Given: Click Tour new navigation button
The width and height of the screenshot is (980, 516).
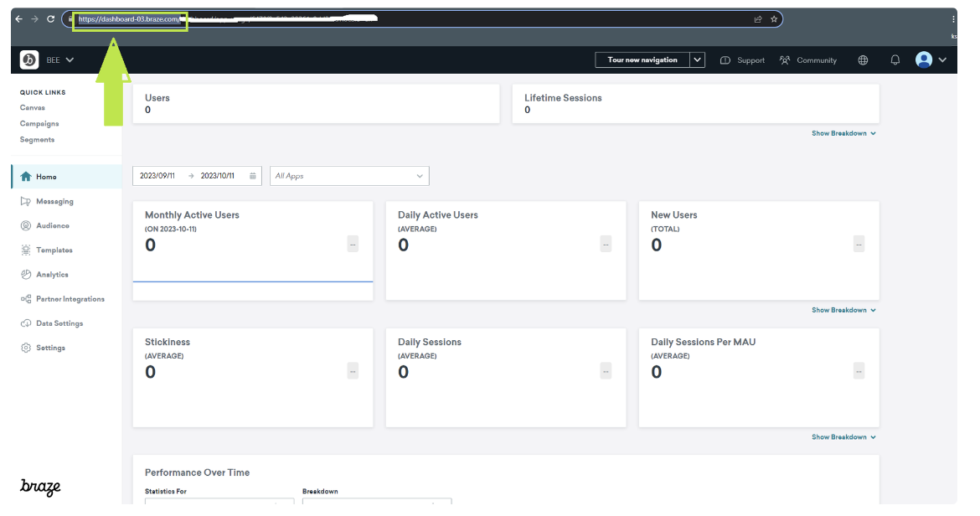Looking at the screenshot, I should [x=642, y=60].
